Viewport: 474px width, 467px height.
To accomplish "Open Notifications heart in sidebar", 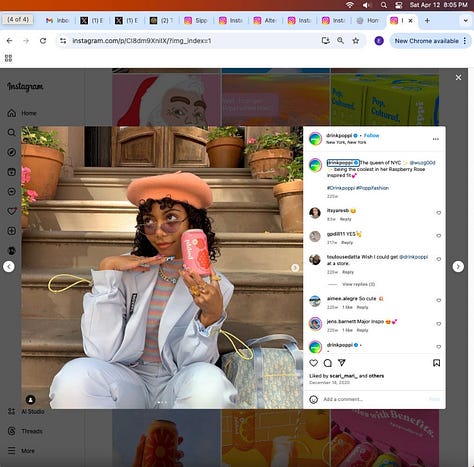I will coord(11,211).
